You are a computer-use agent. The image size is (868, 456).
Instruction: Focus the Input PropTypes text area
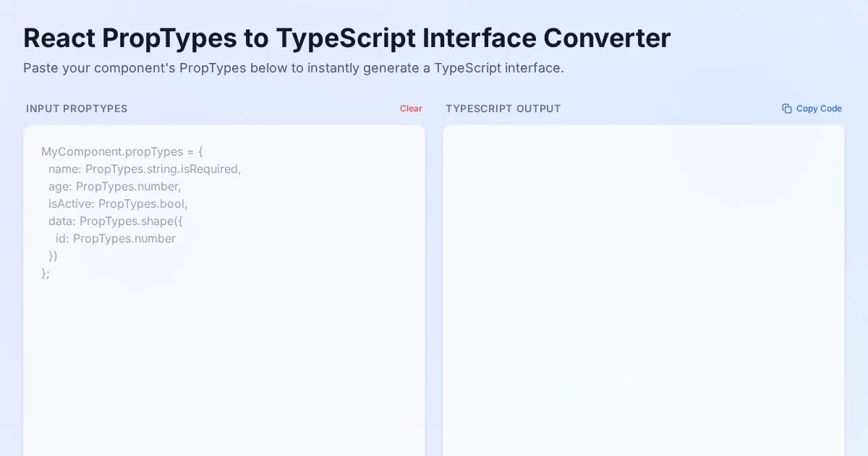point(224,347)
